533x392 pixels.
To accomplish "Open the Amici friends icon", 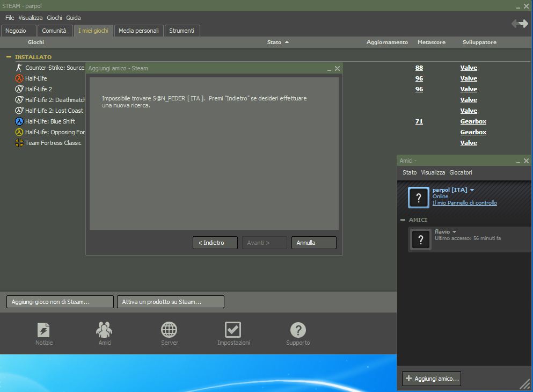I will click(104, 330).
